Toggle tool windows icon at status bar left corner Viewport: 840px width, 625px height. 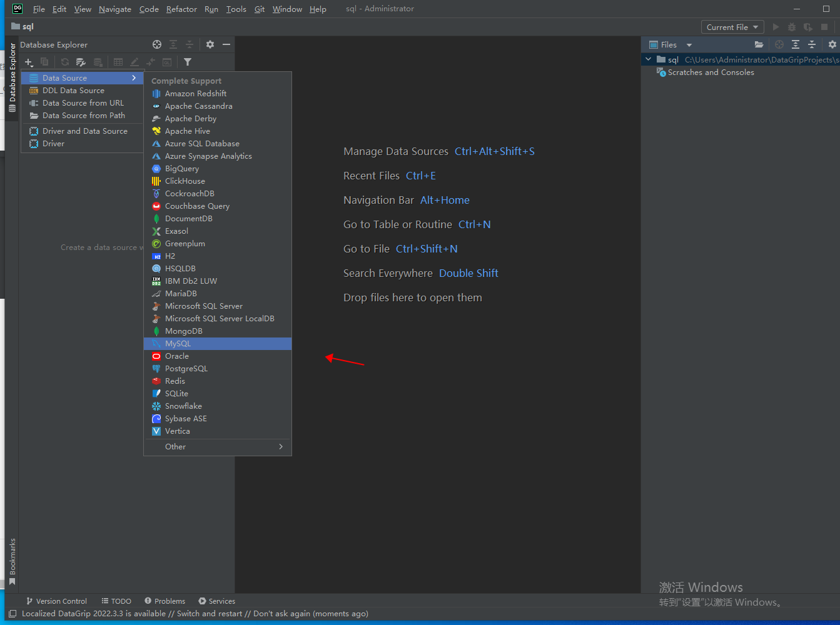[x=13, y=614]
